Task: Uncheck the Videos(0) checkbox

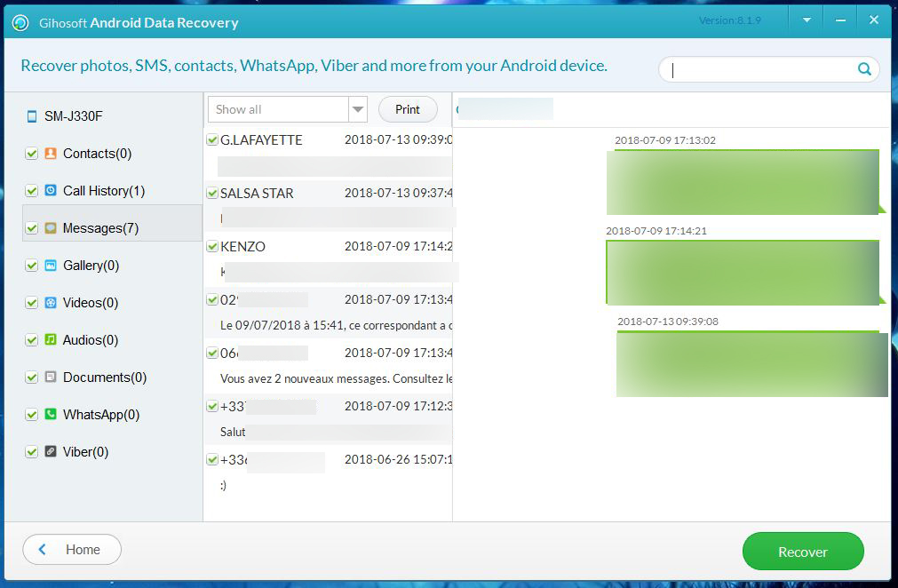Action: (x=31, y=303)
